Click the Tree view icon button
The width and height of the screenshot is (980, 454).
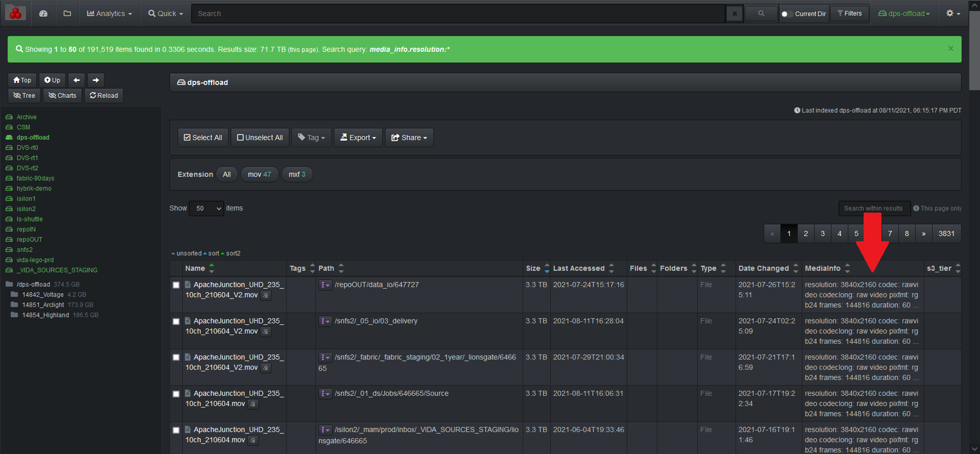point(24,96)
